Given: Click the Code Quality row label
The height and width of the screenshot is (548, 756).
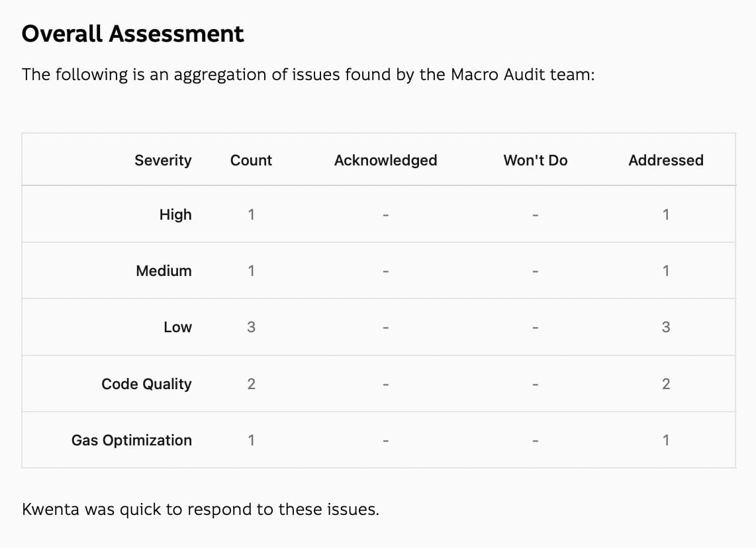Looking at the screenshot, I should pos(146,384).
